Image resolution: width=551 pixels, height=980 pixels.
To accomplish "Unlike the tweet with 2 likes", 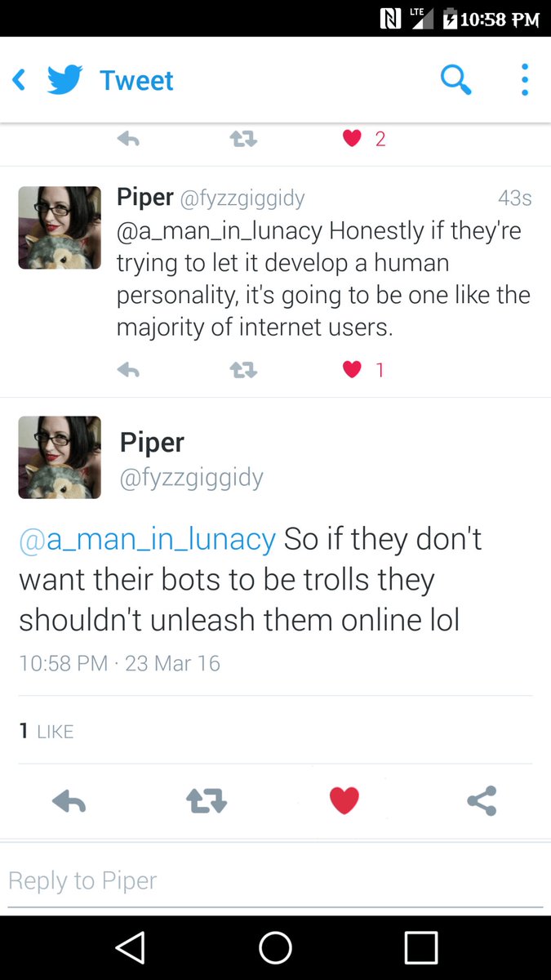I will coord(352,139).
